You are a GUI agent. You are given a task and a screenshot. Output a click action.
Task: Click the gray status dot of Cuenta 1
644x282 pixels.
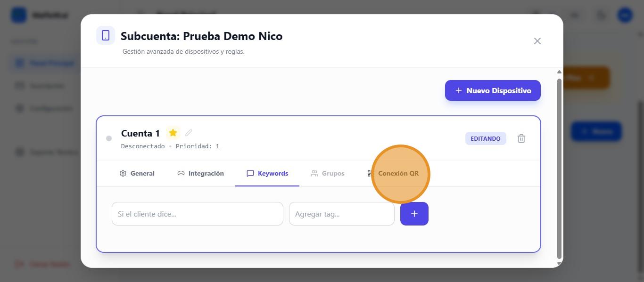click(109, 138)
